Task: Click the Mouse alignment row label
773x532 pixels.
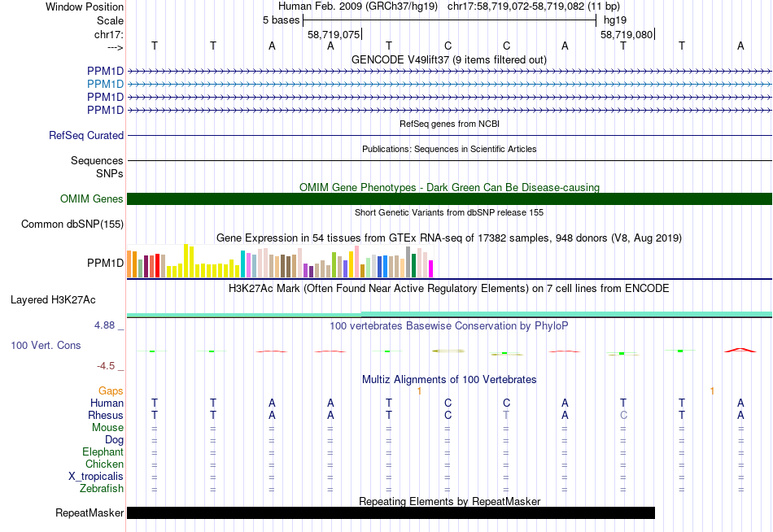Action: [x=107, y=428]
